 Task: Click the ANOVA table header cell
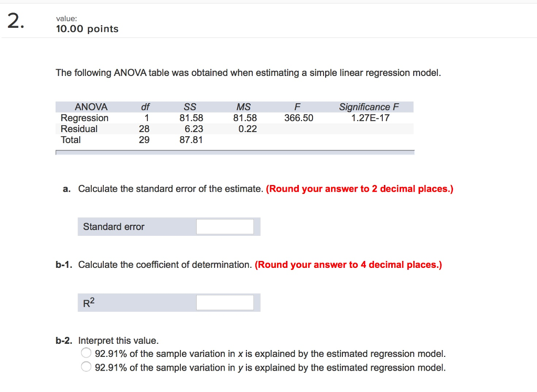pyautogui.click(x=91, y=106)
